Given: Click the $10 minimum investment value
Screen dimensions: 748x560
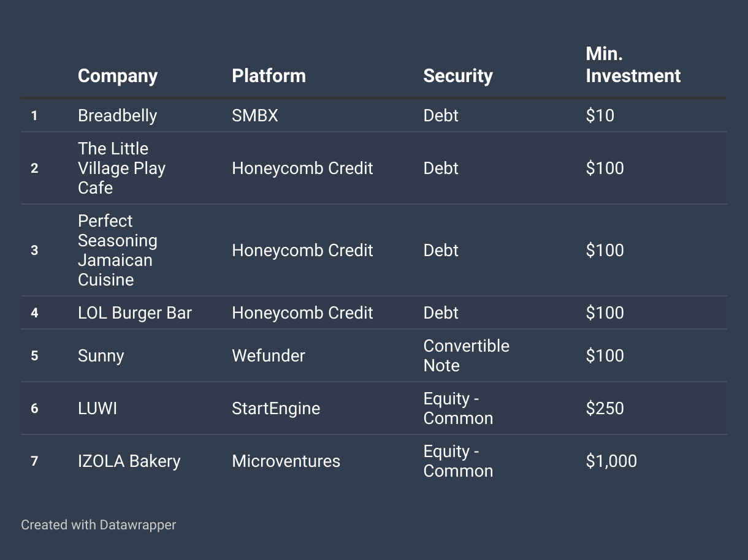Looking at the screenshot, I should (600, 115).
